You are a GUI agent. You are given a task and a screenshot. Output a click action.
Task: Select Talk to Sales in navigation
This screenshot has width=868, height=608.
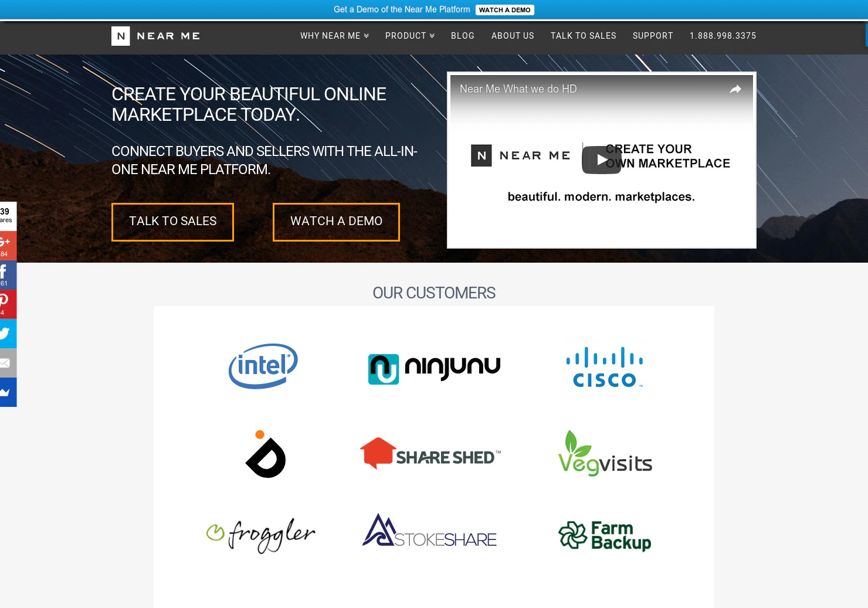pos(584,36)
